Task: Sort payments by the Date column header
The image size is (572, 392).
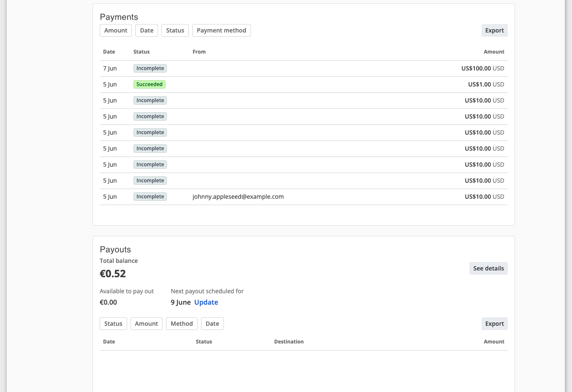Action: [x=109, y=51]
